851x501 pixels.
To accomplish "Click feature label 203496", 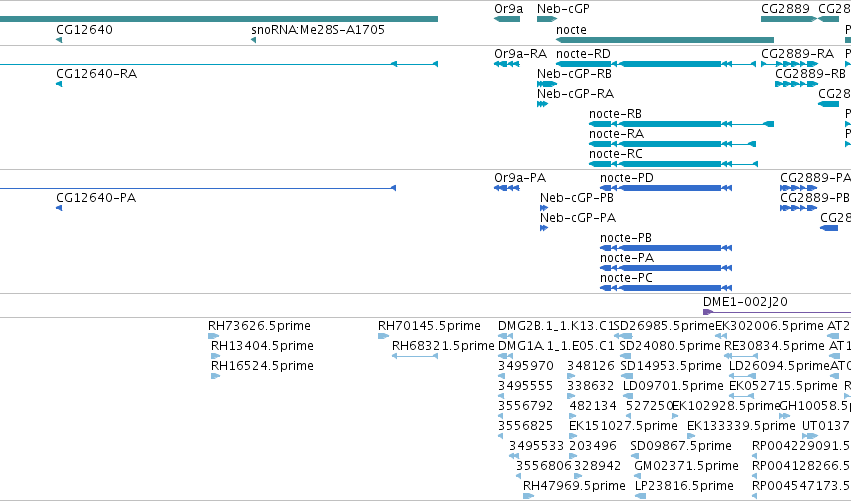I will 593,447.
